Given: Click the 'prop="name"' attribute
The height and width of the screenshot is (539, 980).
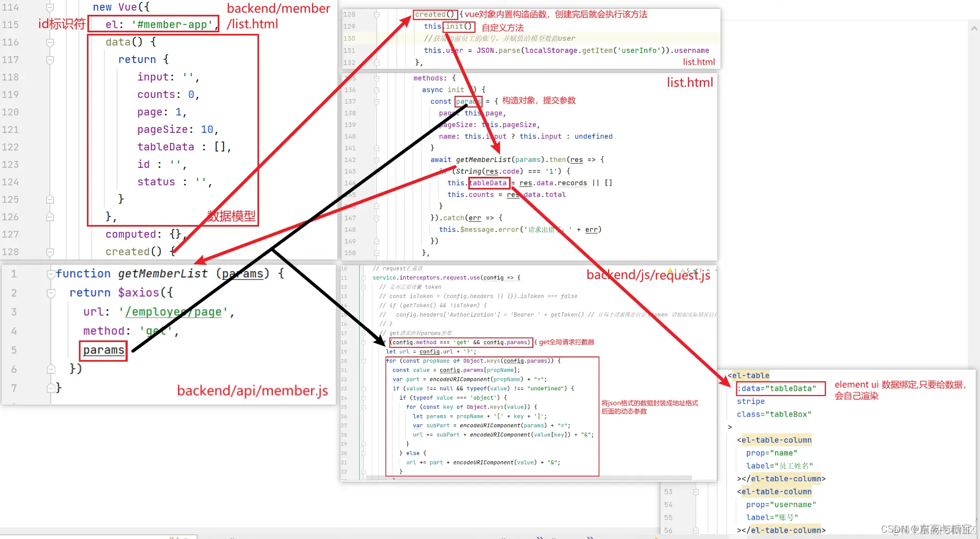Looking at the screenshot, I should (x=772, y=453).
